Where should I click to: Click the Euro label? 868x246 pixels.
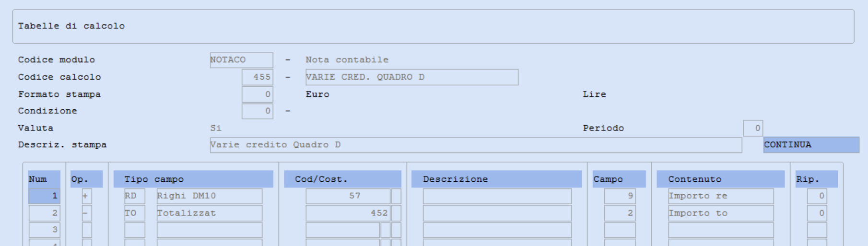tap(317, 94)
